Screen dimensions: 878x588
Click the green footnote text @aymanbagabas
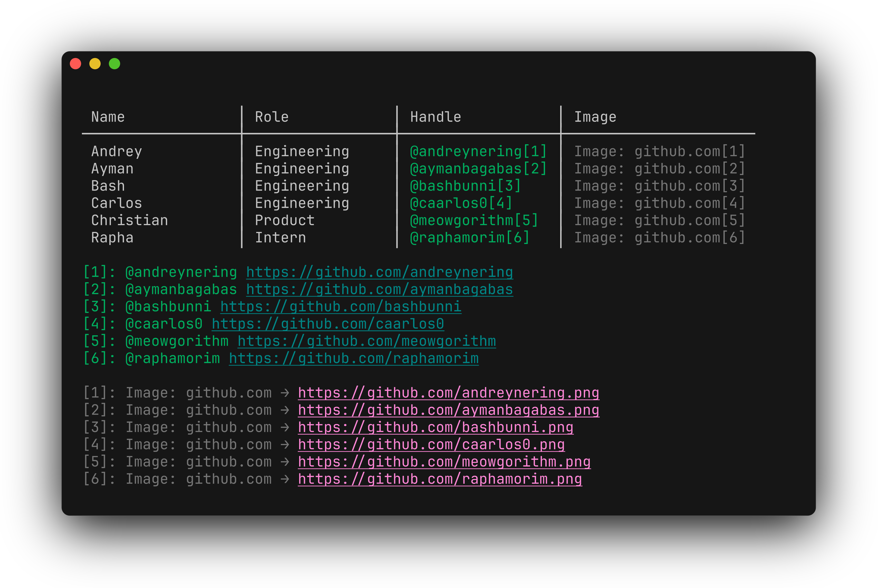point(181,289)
